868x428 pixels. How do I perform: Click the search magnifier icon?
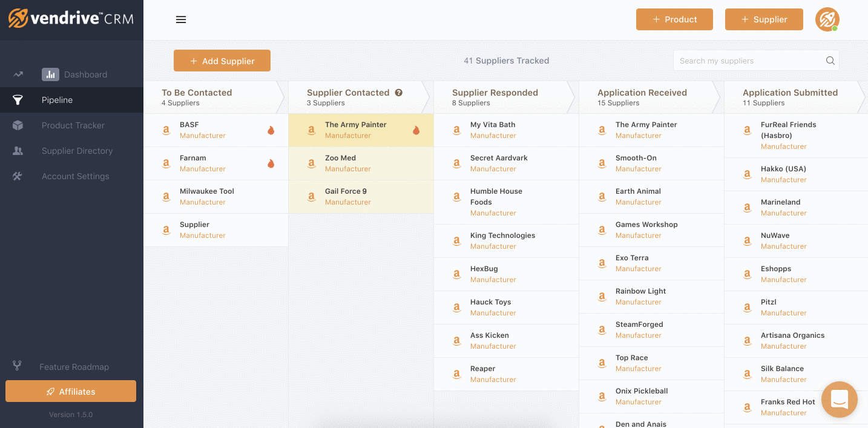[830, 61]
